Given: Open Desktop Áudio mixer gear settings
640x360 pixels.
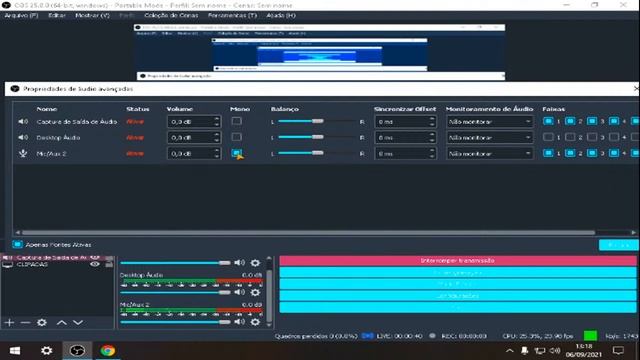Looking at the screenshot, I should [255, 292].
